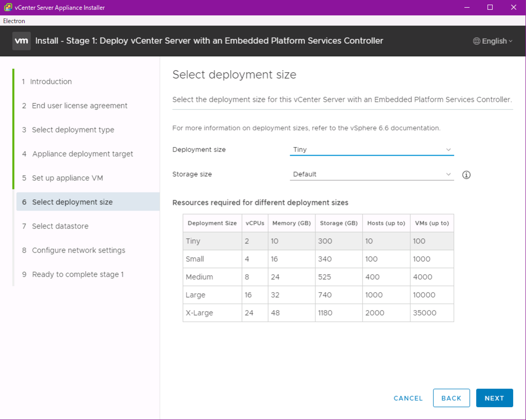Click the 35000 VMs cell
The height and width of the screenshot is (420, 526).
(x=432, y=313)
